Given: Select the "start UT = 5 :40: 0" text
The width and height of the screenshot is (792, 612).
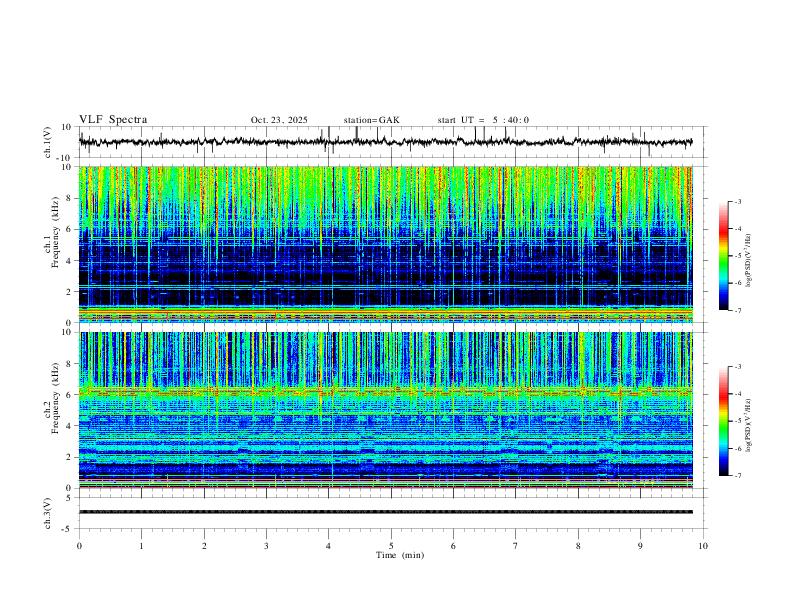Looking at the screenshot, I should (483, 120).
